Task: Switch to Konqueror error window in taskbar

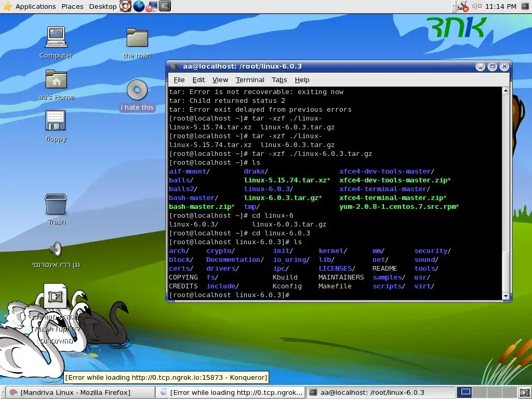Action: 231,393
